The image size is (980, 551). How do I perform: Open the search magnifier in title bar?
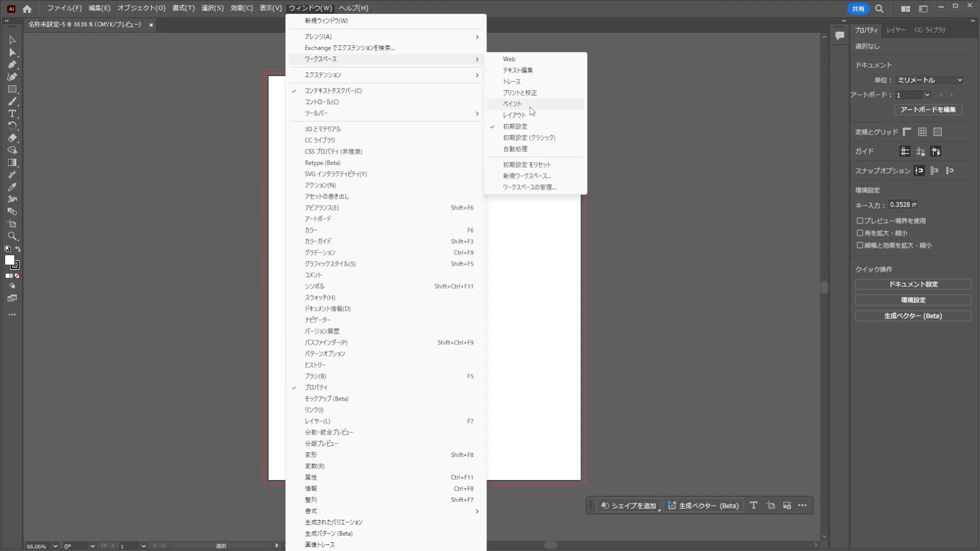click(879, 9)
